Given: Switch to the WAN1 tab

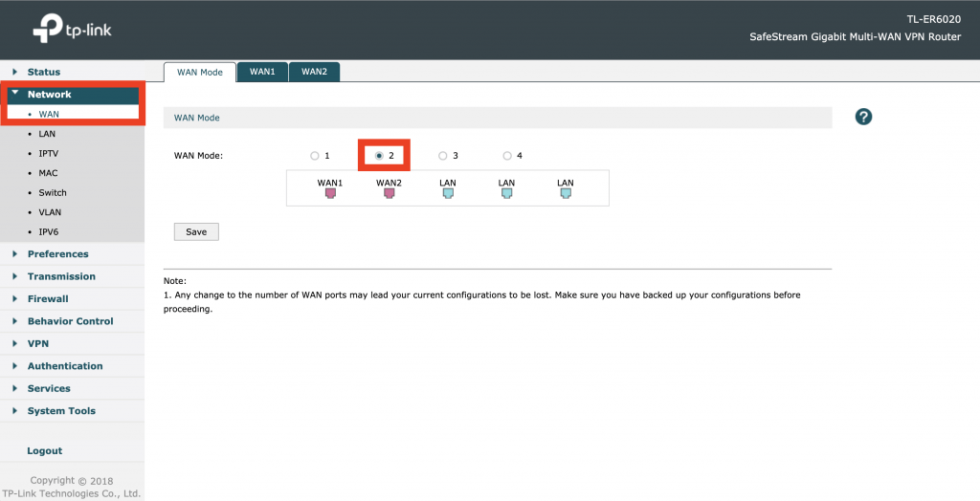Looking at the screenshot, I should [x=262, y=72].
